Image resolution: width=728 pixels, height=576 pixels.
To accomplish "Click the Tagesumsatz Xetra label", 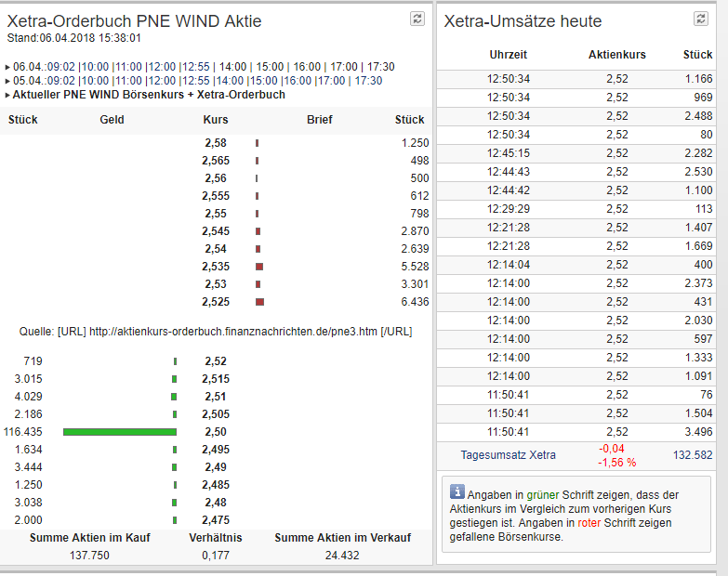I will point(508,455).
